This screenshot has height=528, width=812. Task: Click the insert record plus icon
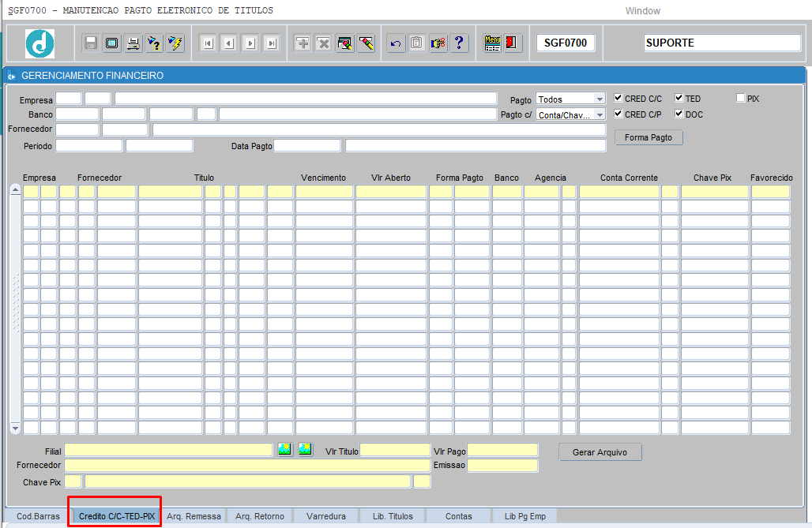[303, 43]
